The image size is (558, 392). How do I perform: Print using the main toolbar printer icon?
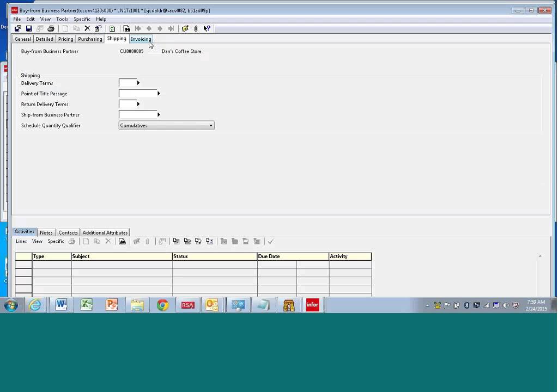pos(51,28)
